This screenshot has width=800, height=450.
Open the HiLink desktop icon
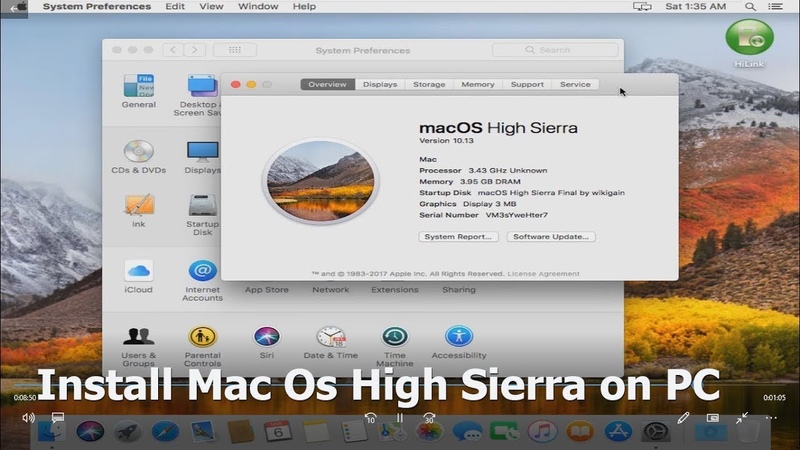pyautogui.click(x=749, y=43)
